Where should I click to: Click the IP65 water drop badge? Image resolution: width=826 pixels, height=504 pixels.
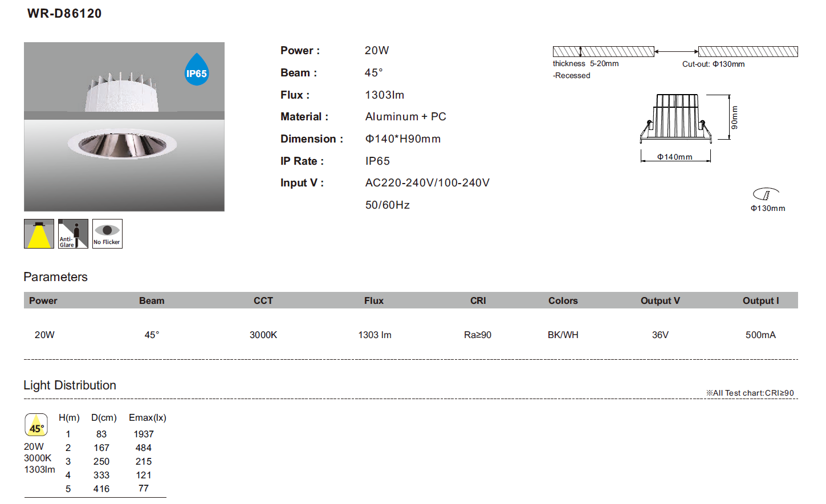(x=197, y=69)
